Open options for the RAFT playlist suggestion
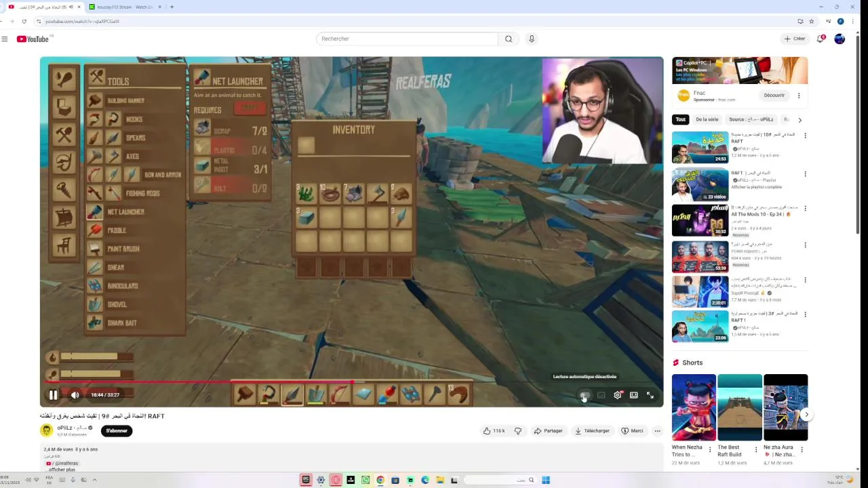868x488 pixels. coord(805,174)
